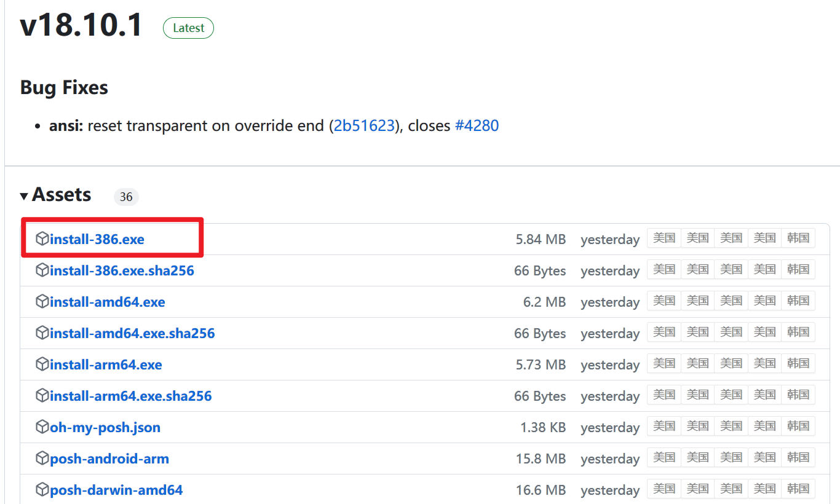Screen dimensions: 840x504
Task: Click "yesterday" in the posh-darwin-amd64 row
Action: 610,490
